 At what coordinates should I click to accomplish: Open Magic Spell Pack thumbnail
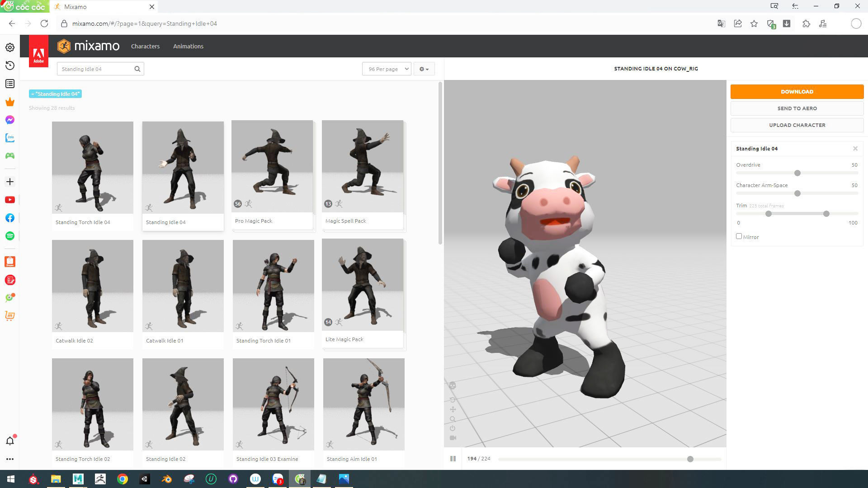pyautogui.click(x=363, y=166)
